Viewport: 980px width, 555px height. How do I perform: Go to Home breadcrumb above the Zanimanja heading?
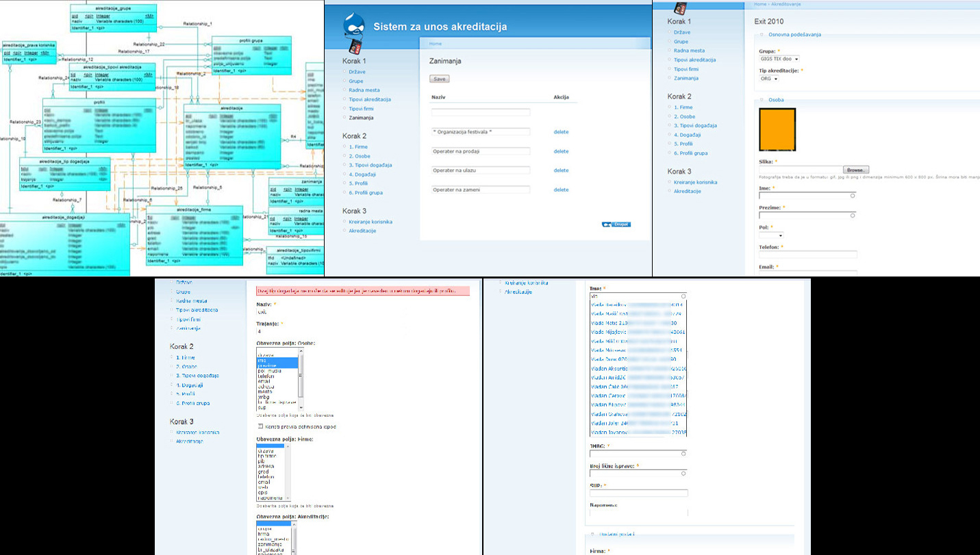pyautogui.click(x=435, y=44)
